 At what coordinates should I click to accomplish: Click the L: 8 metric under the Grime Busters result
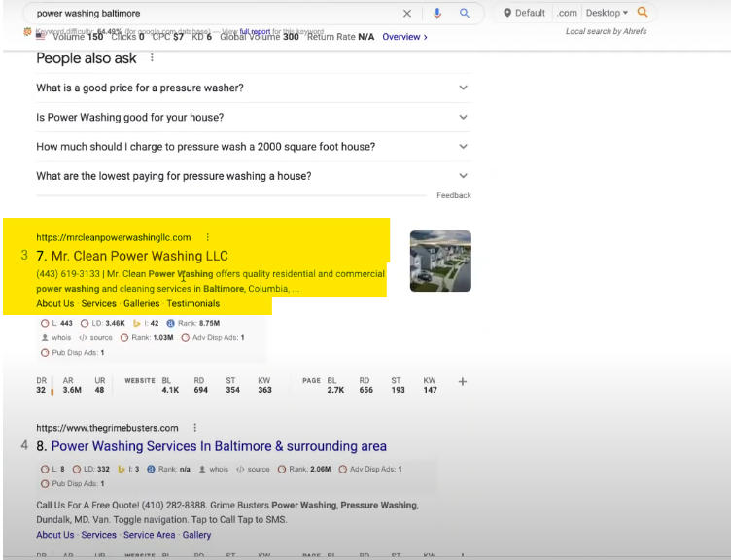click(52, 469)
